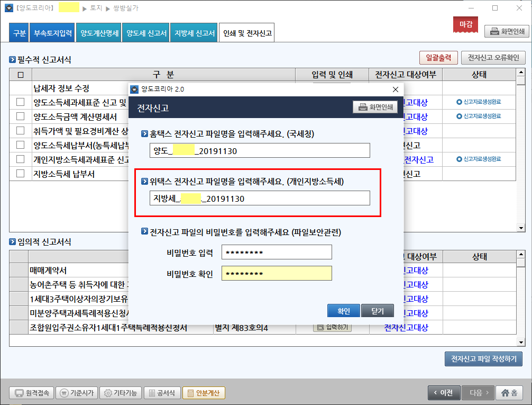
Task: Switch to 부속토지입력 tab
Action: (52, 33)
